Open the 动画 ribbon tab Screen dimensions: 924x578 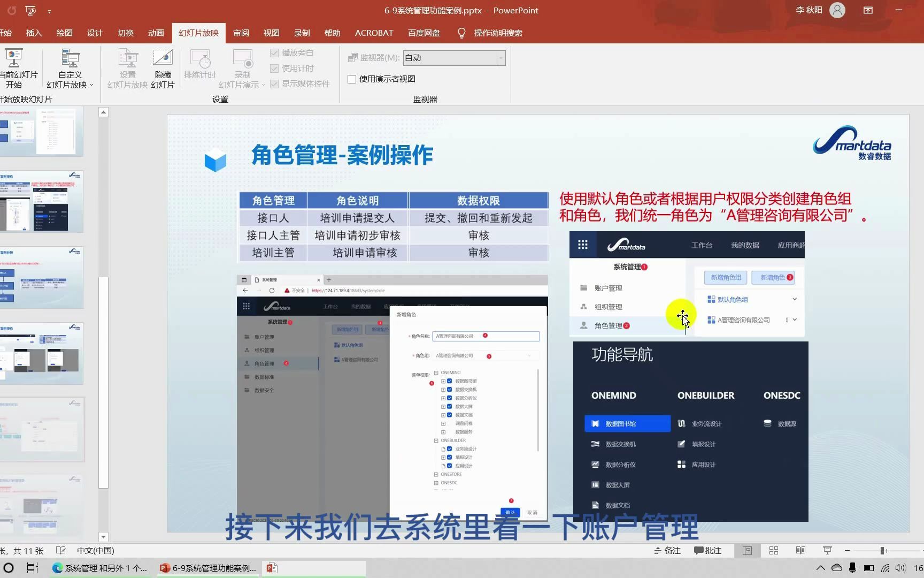[x=156, y=33]
